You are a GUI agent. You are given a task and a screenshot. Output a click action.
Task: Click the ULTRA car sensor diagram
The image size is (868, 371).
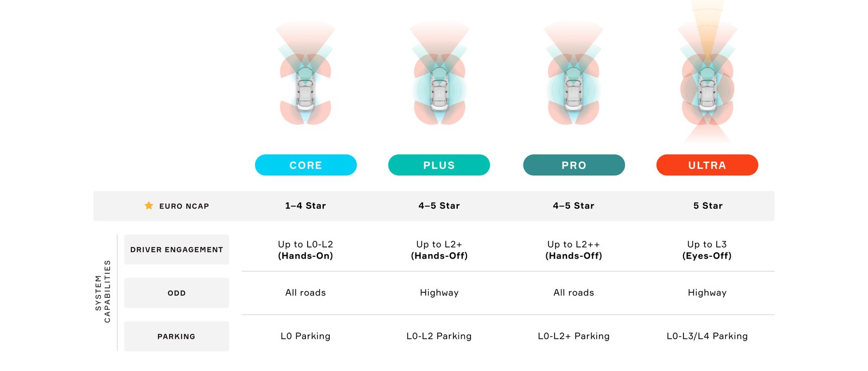click(x=707, y=72)
